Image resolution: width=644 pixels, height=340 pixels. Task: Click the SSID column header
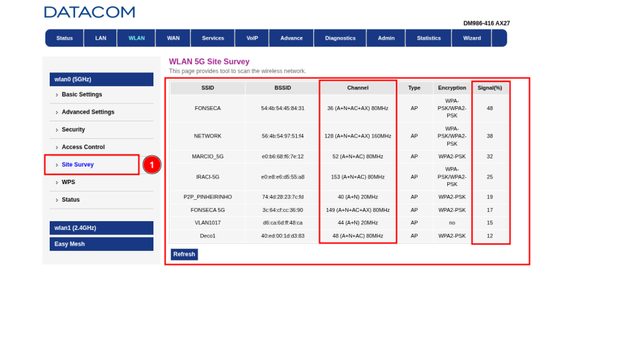(208, 88)
